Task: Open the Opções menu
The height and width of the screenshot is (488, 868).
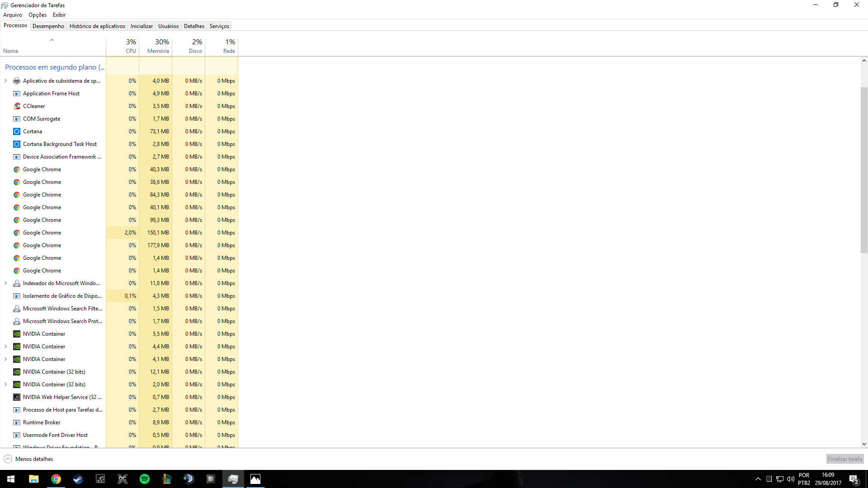Action: [x=38, y=15]
